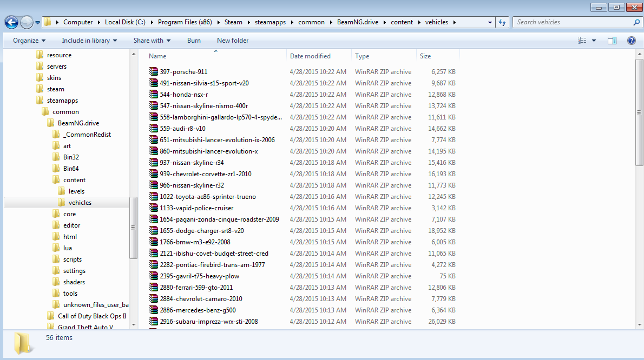Click Steam in the address breadcrumb
The image size is (644, 360).
coord(233,22)
